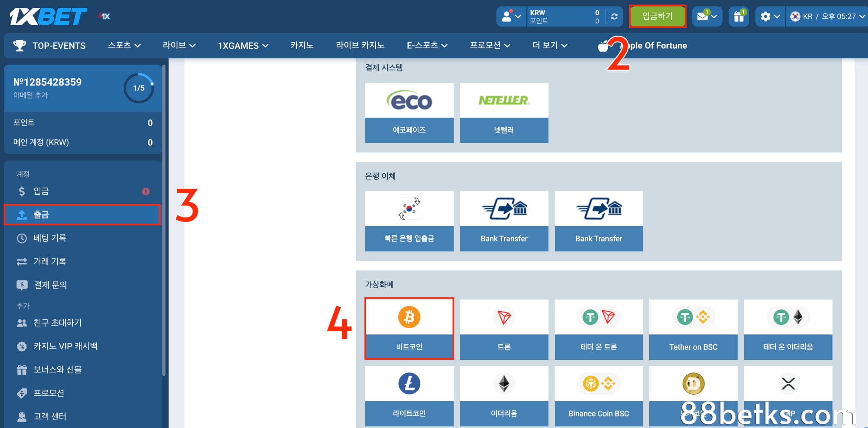
Task: Expand the 스포츠 menu
Action: pos(124,45)
